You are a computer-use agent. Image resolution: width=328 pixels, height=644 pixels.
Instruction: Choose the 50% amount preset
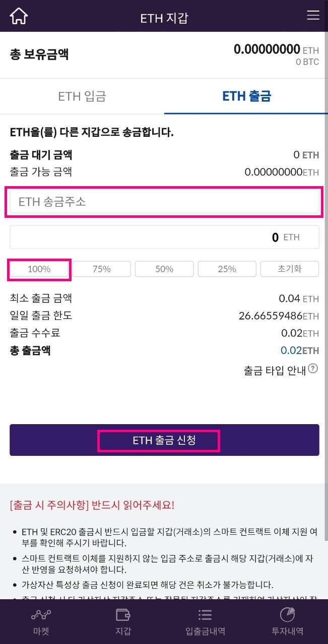(164, 269)
